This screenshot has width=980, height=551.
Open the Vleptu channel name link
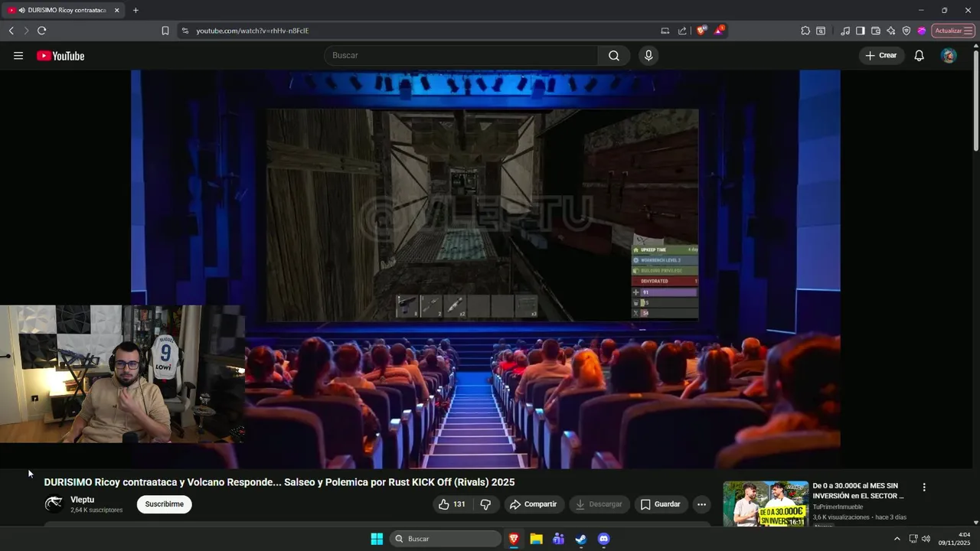coord(82,500)
